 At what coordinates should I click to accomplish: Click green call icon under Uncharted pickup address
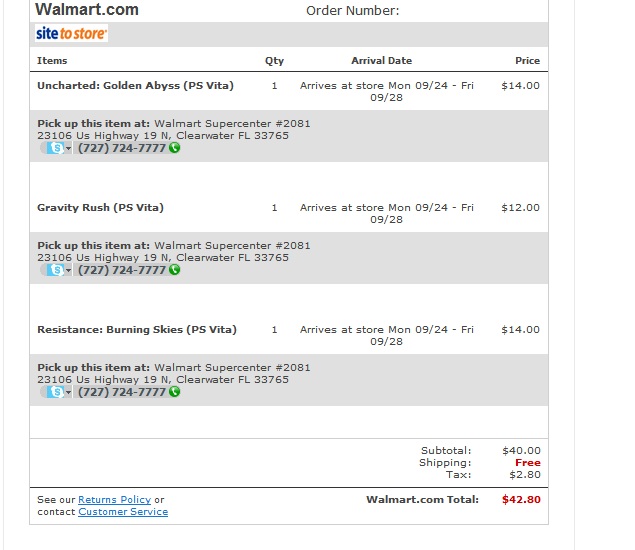175,147
